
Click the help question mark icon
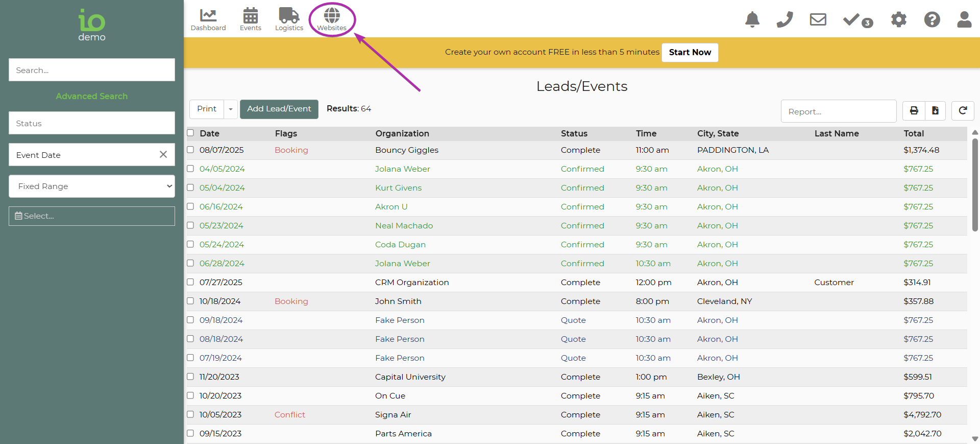[x=932, y=20]
